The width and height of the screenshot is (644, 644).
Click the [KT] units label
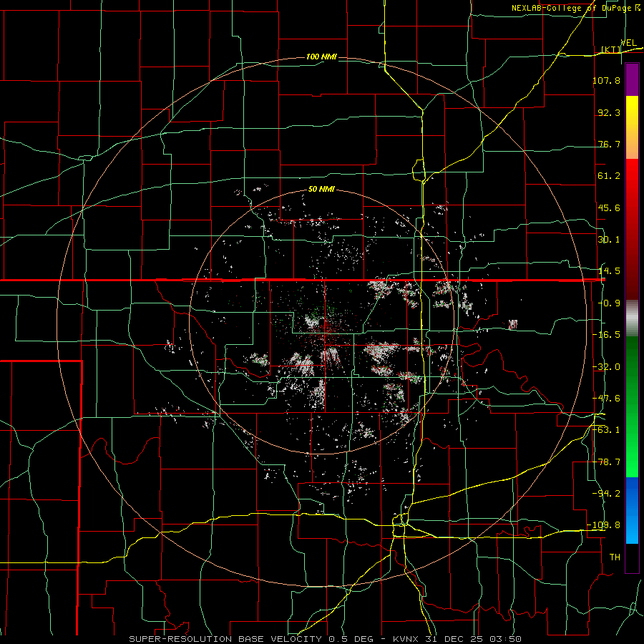[x=611, y=49]
